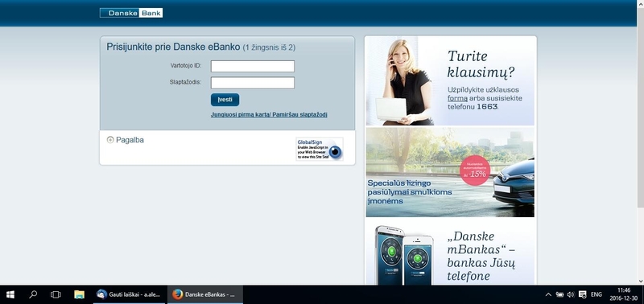Viewport: 644px width, 304px height.
Task: Open the volume speaker tray icon
Action: pos(571,294)
